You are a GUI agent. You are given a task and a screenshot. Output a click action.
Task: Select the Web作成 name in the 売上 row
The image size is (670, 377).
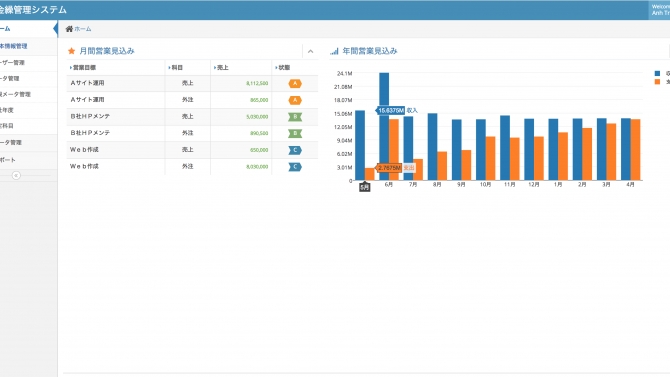coord(84,150)
